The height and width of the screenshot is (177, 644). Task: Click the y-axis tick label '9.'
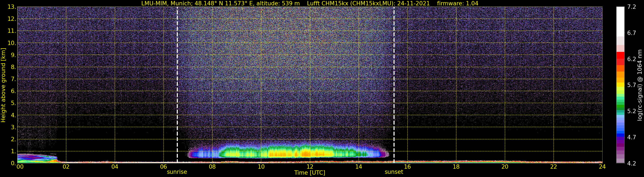[13, 55]
